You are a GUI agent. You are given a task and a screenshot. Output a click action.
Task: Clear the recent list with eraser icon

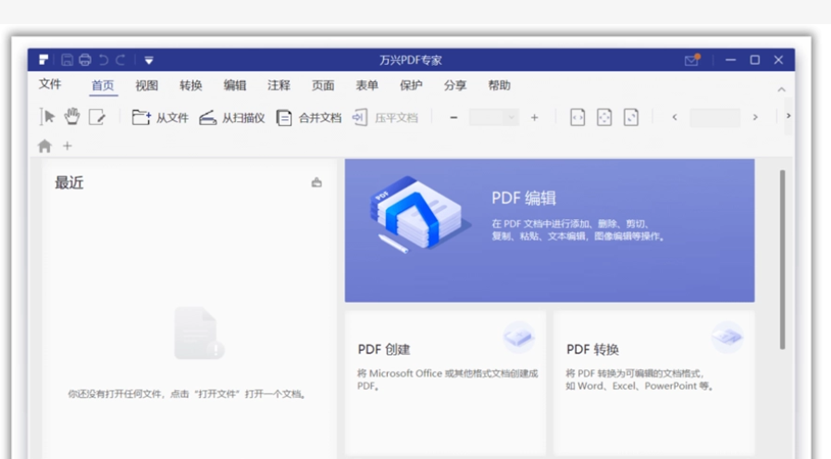[316, 182]
